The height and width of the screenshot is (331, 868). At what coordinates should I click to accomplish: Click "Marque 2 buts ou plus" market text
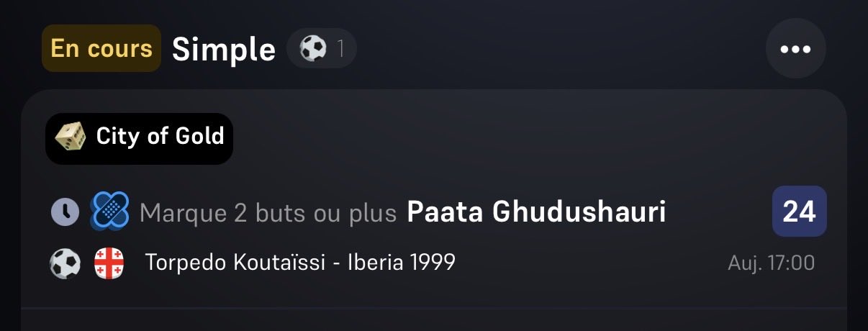268,212
